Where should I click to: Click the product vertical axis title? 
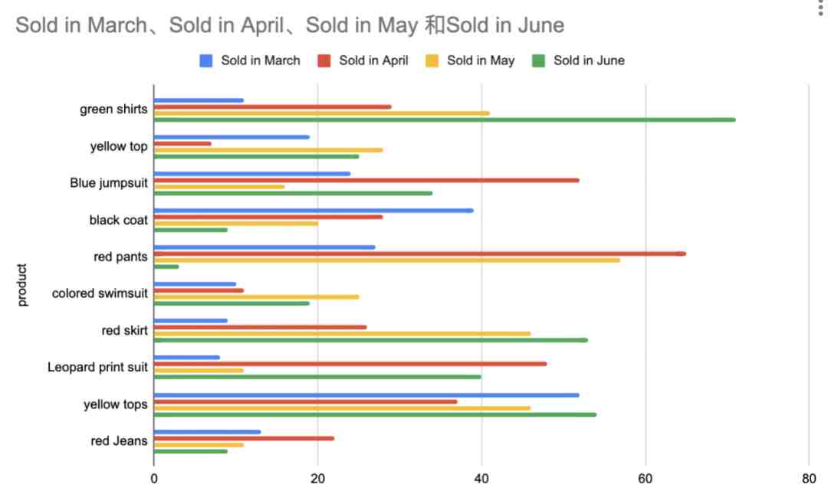pos(21,285)
